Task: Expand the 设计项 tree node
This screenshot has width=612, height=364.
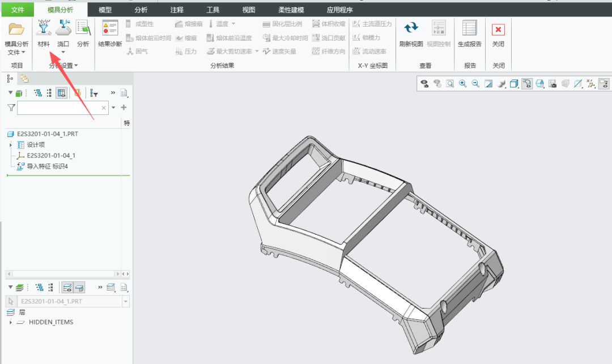Action: tap(11, 144)
